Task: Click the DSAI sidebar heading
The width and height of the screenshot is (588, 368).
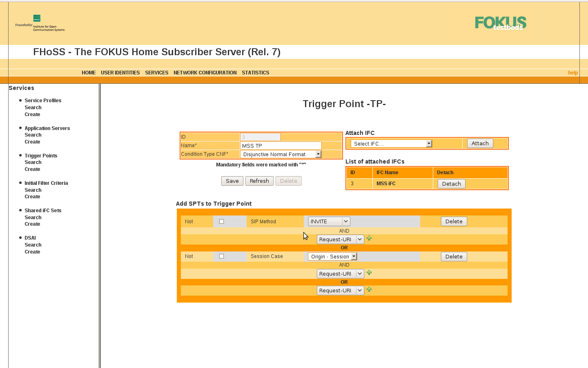Action: pyautogui.click(x=30, y=238)
